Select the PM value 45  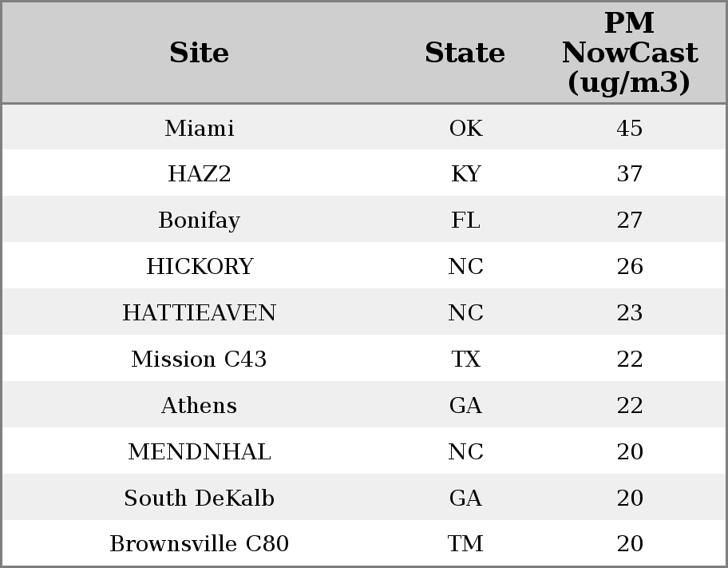pos(629,129)
